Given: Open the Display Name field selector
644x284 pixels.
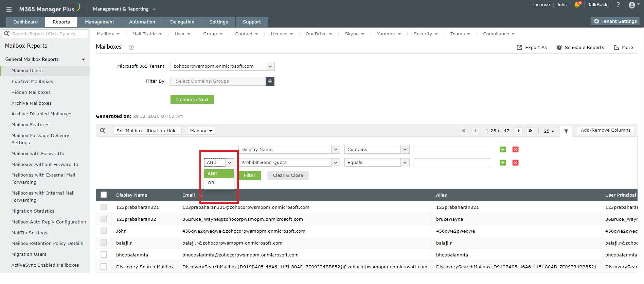Looking at the screenshot, I should [x=289, y=150].
